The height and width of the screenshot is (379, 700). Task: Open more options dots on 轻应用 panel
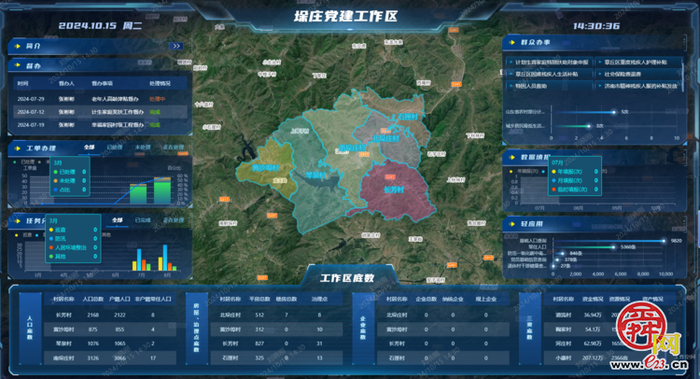pos(684,223)
